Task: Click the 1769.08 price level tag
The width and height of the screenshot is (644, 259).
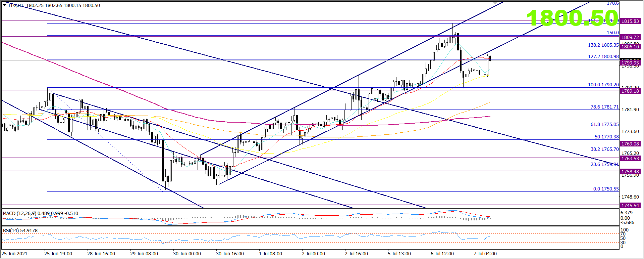Action: pos(630,144)
